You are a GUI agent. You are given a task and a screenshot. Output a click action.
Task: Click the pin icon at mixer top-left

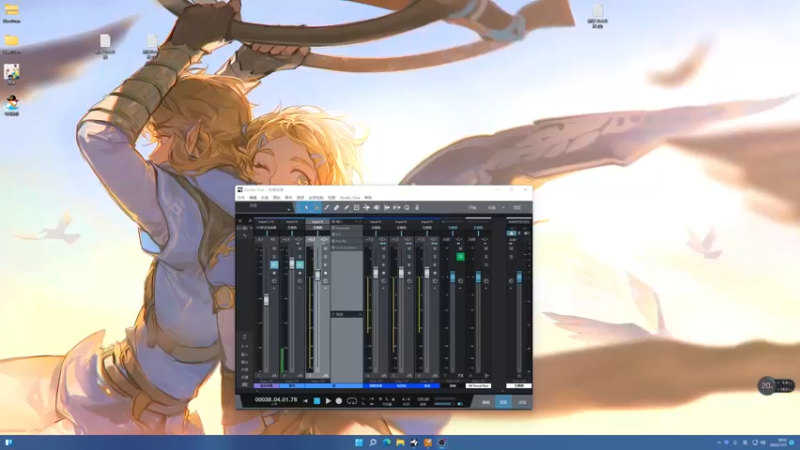(249, 221)
